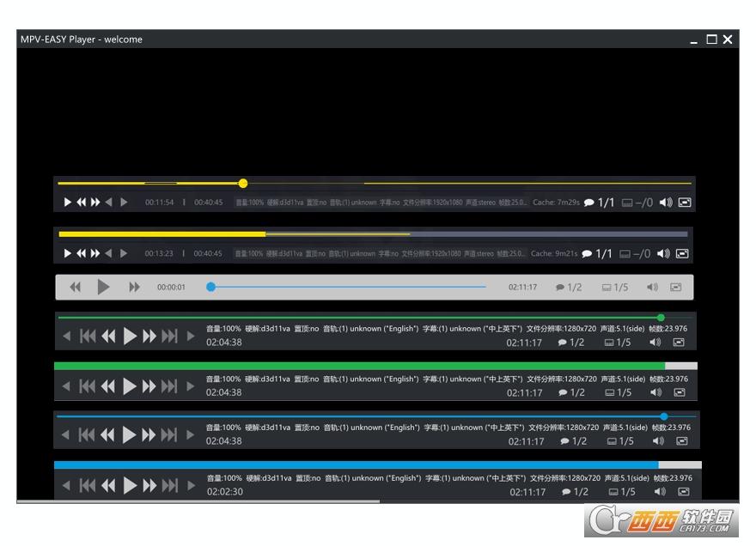This screenshot has height=546, width=756.
Task: Step forward one frame in the 00:13:23 bar
Action: coord(124,253)
